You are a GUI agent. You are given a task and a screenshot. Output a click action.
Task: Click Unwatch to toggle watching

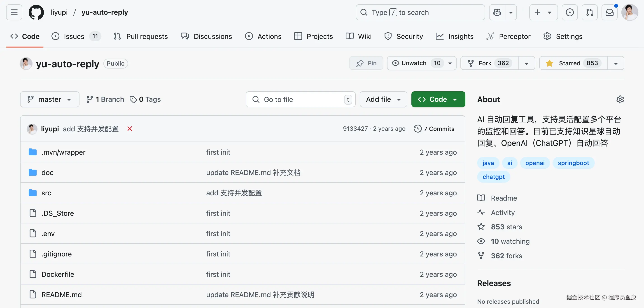click(413, 63)
